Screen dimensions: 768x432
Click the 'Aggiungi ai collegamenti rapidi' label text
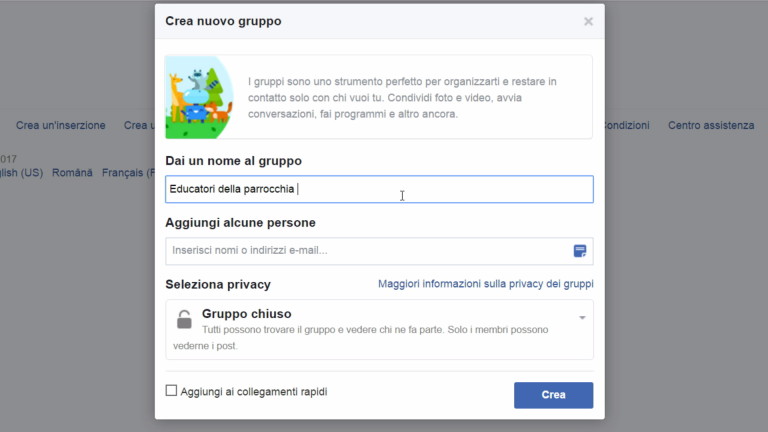253,392
